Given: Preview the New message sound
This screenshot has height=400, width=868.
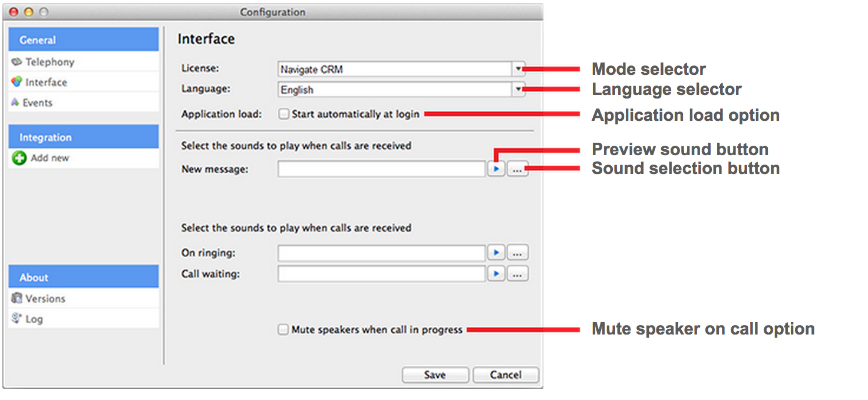Looking at the screenshot, I should coord(496,169).
